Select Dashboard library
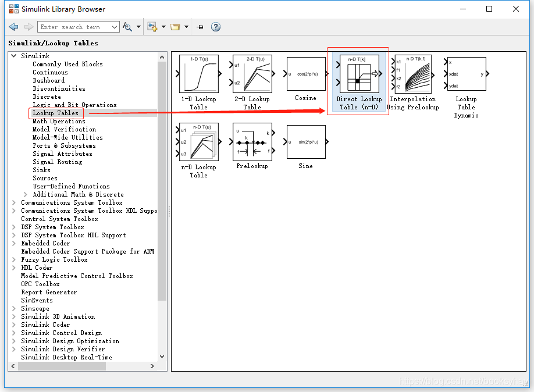 coord(48,80)
